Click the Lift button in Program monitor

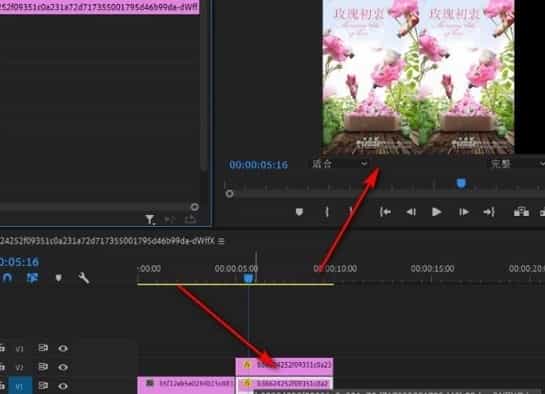pos(521,212)
